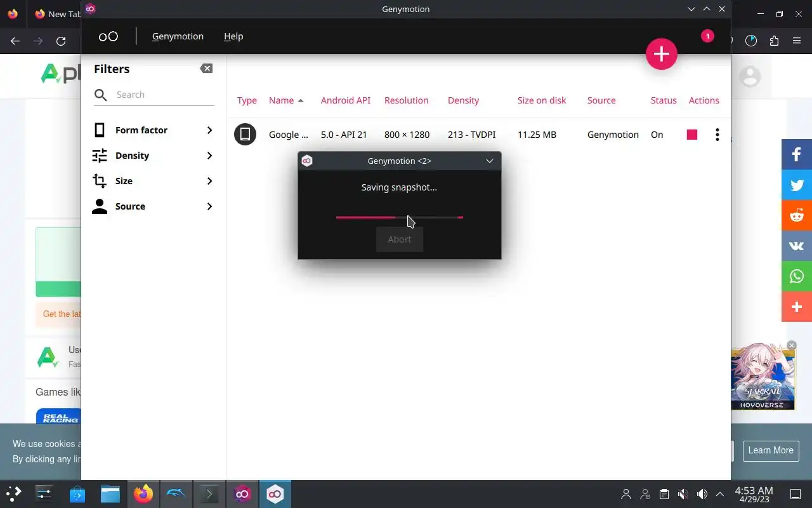The image size is (812, 508).
Task: Open the application launcher in taskbar
Action: click(14, 494)
